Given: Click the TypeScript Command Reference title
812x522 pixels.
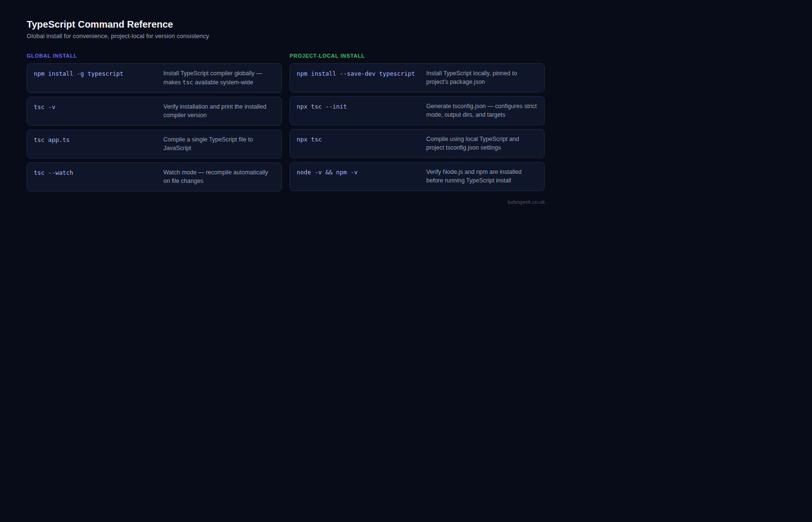Looking at the screenshot, I should pos(100,24).
